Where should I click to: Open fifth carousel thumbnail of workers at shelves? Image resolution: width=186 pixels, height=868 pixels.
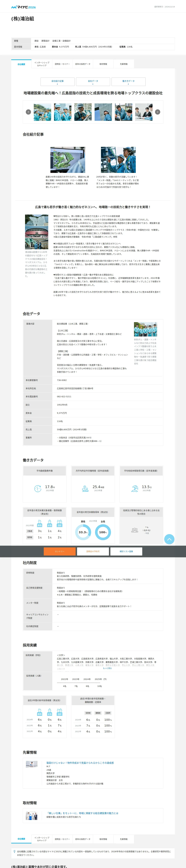coord(124,112)
